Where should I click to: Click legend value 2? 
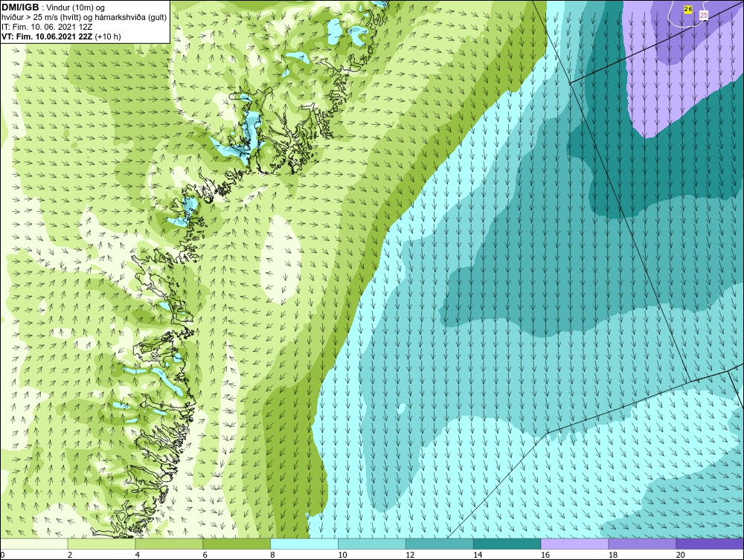(70, 555)
